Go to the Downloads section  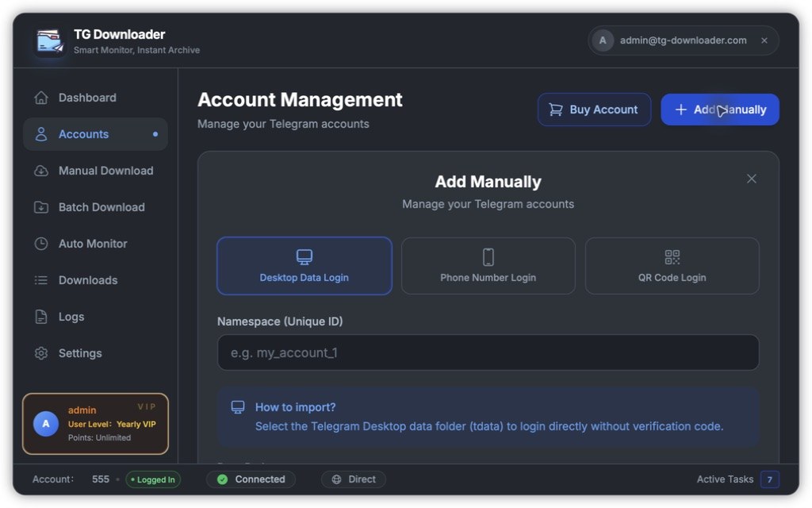point(95,280)
